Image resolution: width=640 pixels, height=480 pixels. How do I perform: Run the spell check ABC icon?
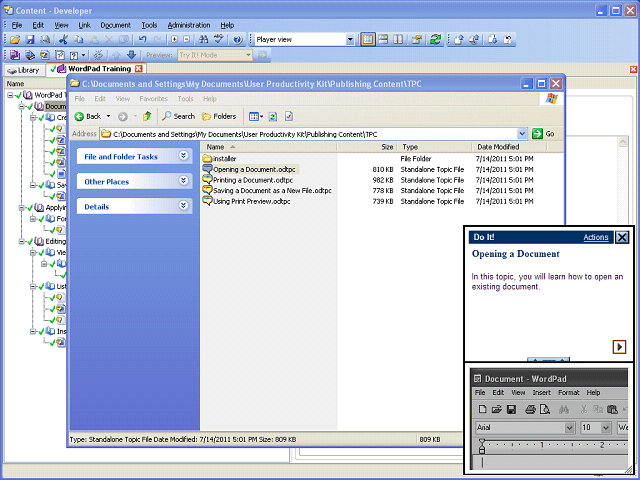219,40
